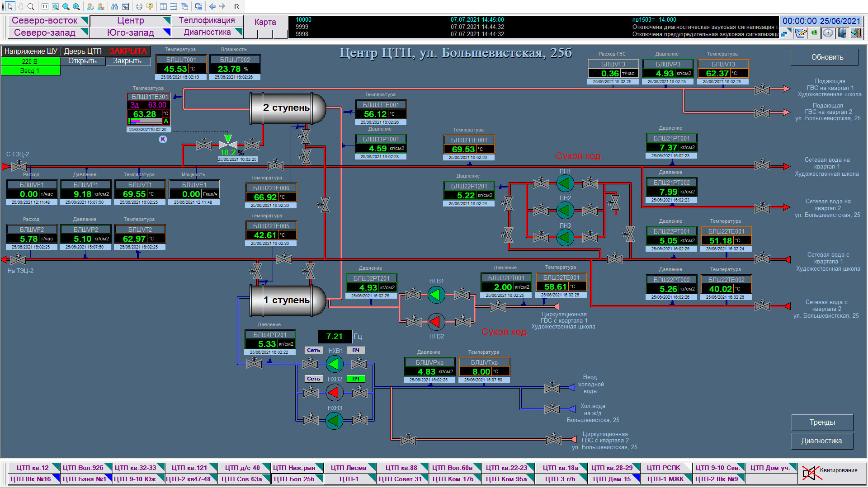The height and width of the screenshot is (488, 868).
Task: Zoom in using the plus magnifier
Action: (x=76, y=6)
